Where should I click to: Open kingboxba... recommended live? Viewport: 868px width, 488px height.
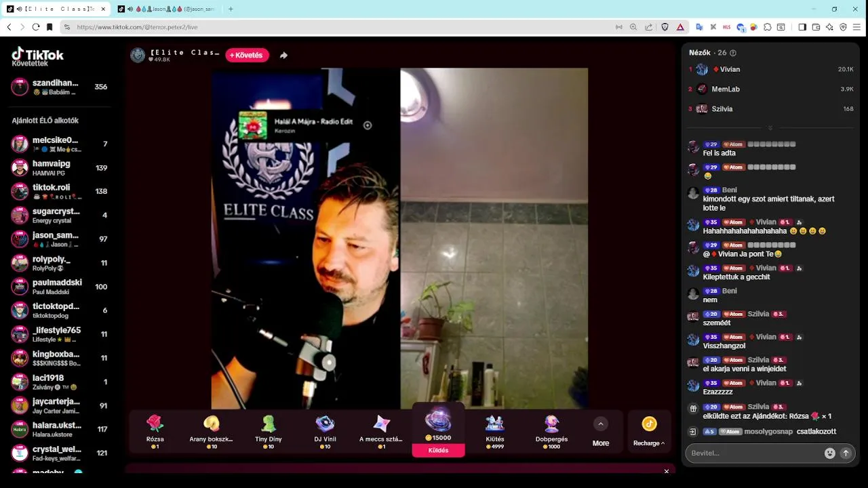click(60, 358)
